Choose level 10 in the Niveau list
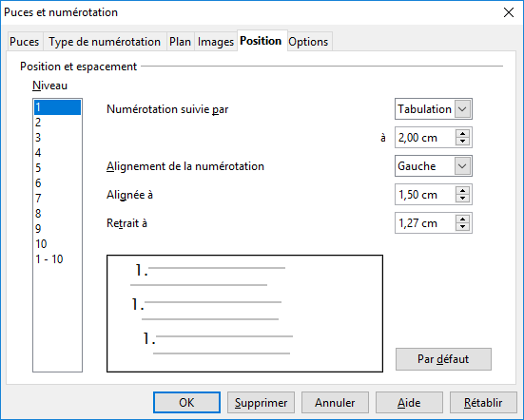 57,243
